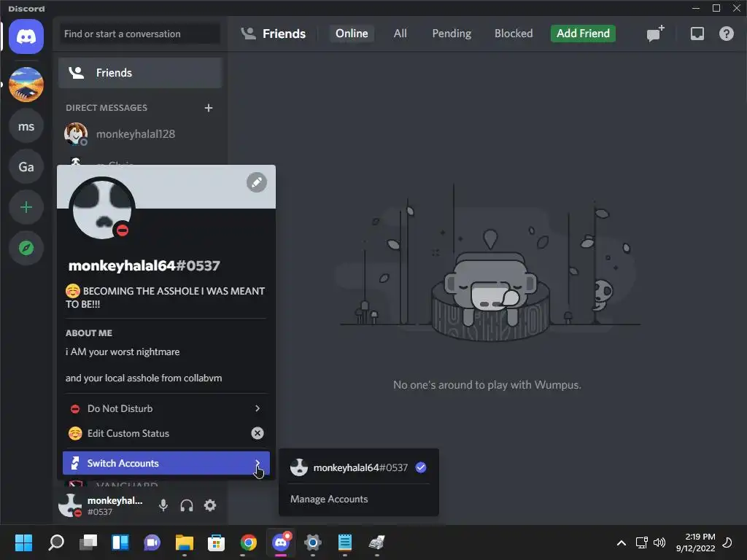Add a server with the plus icon
This screenshot has width=747, height=560.
point(26,207)
